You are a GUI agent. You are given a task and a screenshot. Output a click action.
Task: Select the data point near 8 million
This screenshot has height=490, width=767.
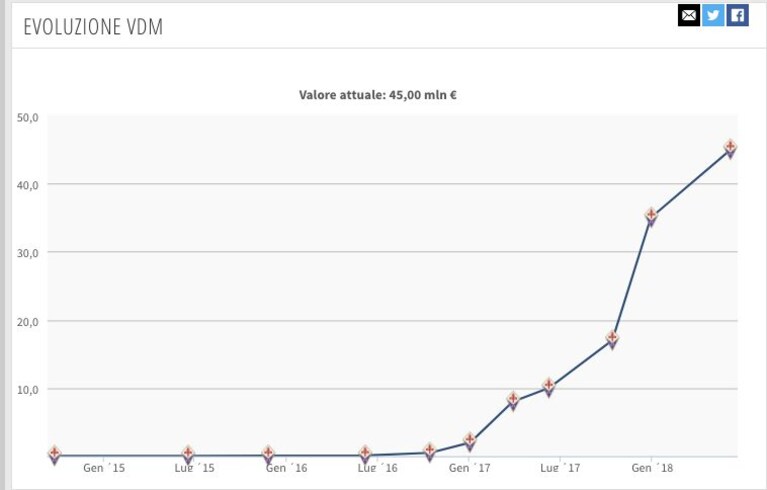click(x=513, y=401)
